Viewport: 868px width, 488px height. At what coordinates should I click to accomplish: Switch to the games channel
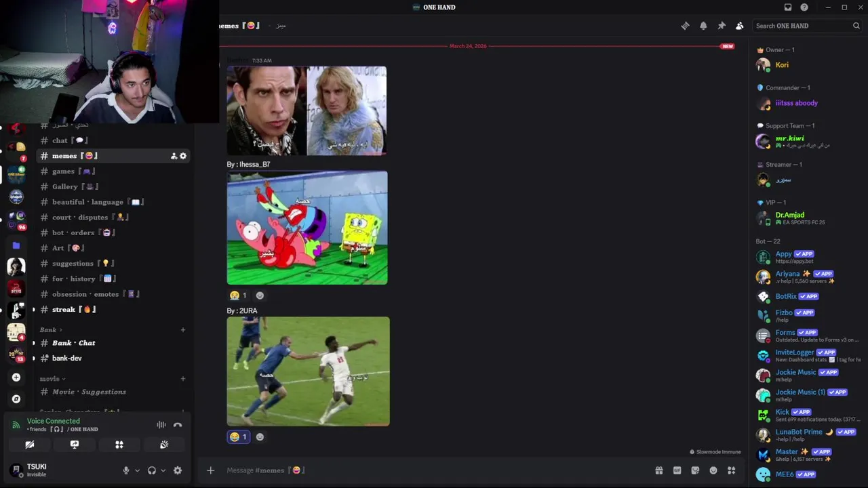[x=113, y=171]
